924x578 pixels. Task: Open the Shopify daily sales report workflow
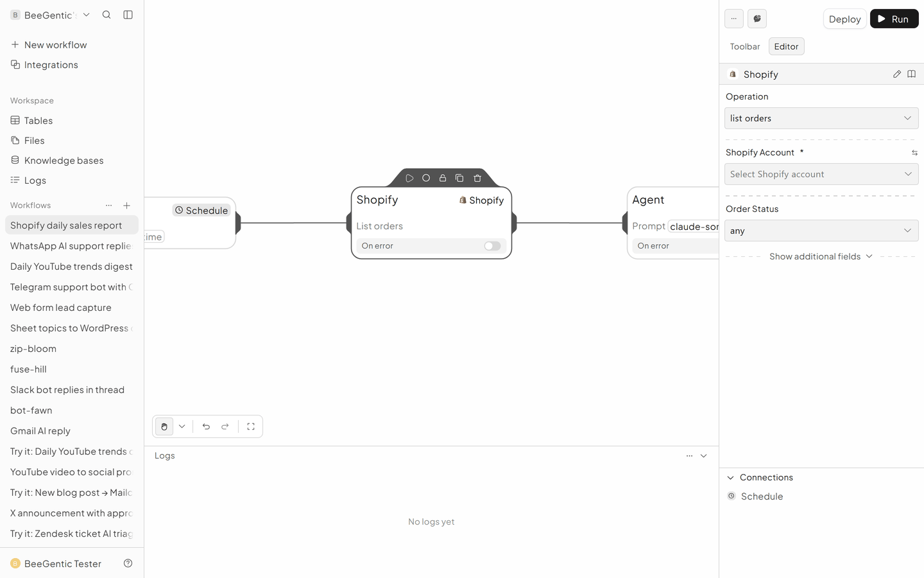pyautogui.click(x=72, y=225)
